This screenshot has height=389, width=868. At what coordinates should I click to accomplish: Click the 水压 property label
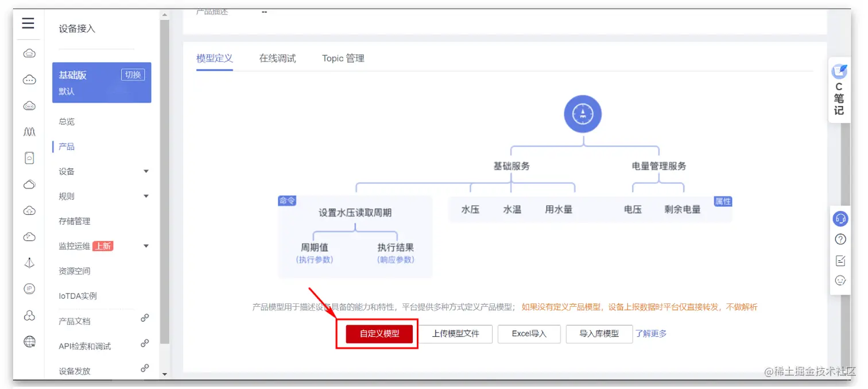470,210
